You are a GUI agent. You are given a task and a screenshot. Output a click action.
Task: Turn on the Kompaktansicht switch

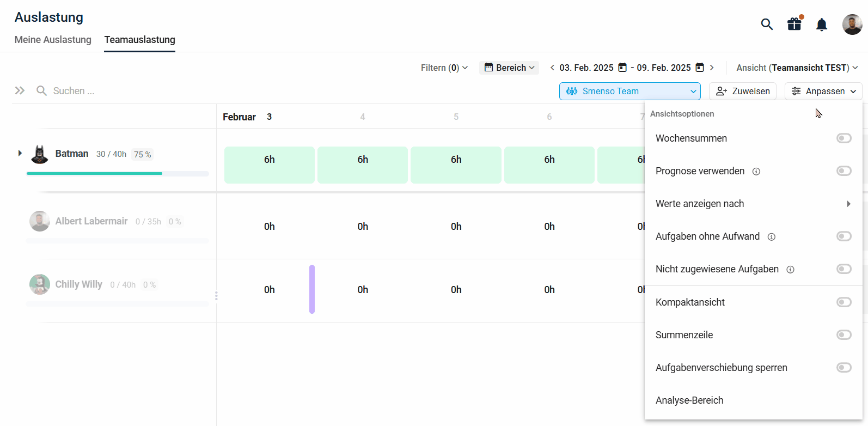[x=843, y=302]
